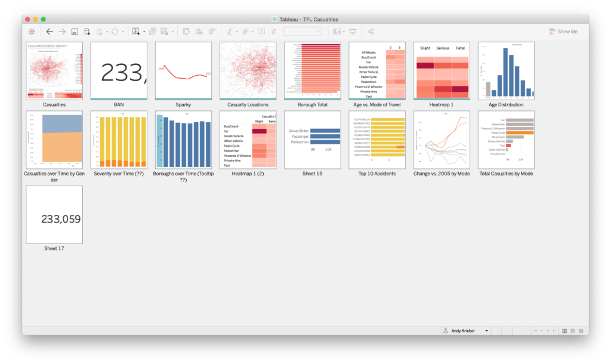Add a new data source via the cylinder plus icon
Screen dimensions: 611x364
[87, 32]
